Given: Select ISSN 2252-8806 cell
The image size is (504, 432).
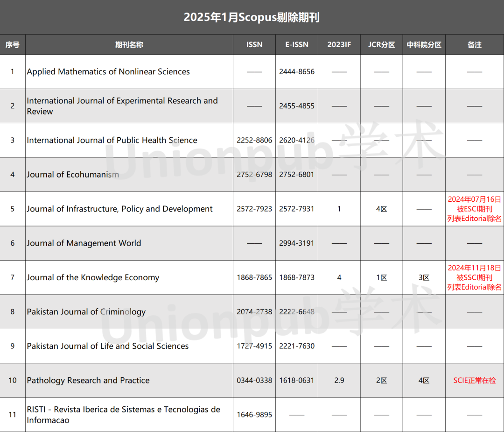Looking at the screenshot, I should click(254, 140).
